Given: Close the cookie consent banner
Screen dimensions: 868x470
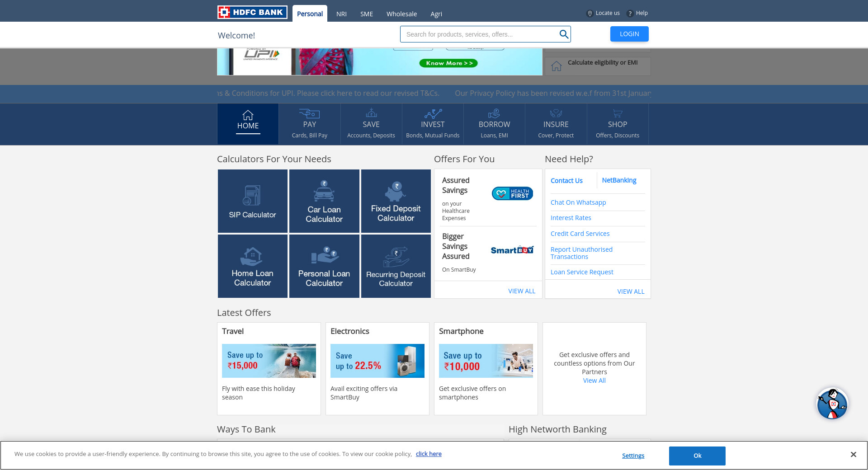Looking at the screenshot, I should [853, 455].
